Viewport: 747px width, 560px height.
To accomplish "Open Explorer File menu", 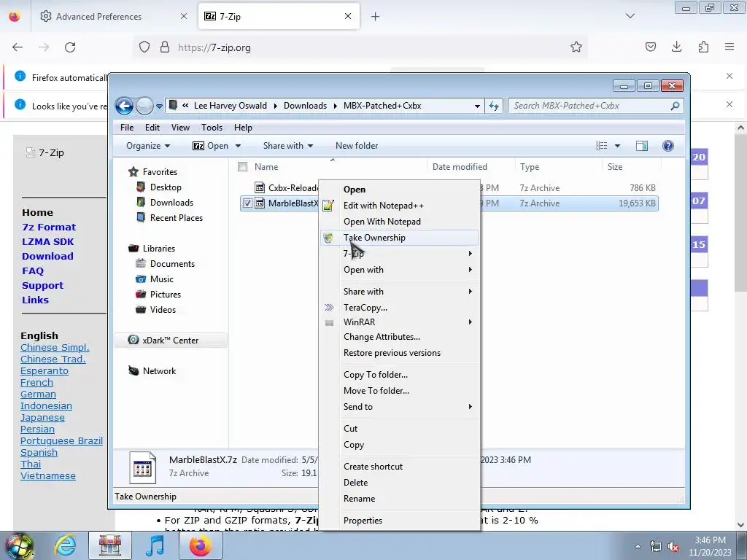I will coord(127,128).
